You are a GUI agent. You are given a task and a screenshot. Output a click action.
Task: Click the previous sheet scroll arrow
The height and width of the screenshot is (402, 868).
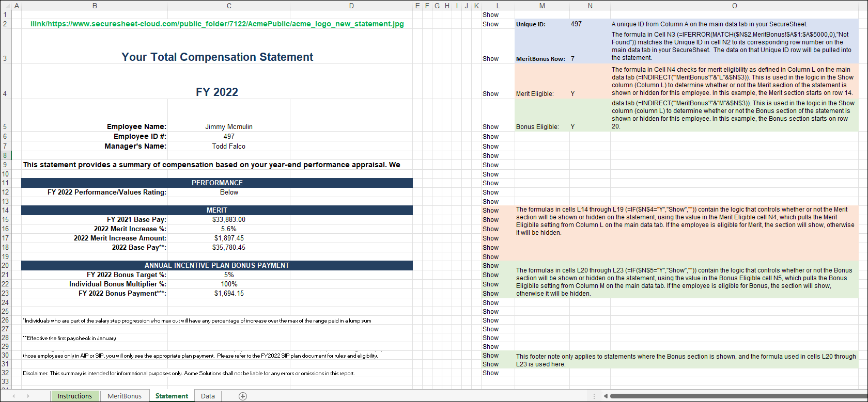(x=13, y=396)
